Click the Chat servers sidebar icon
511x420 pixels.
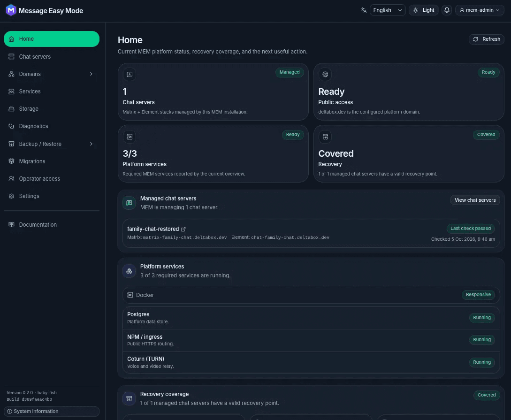pos(11,57)
